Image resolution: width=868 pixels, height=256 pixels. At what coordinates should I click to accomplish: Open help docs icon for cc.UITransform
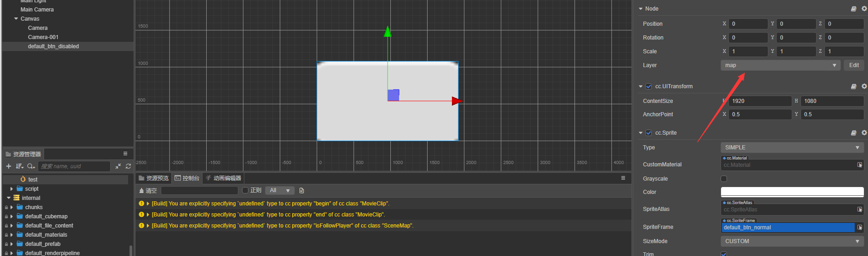click(853, 86)
